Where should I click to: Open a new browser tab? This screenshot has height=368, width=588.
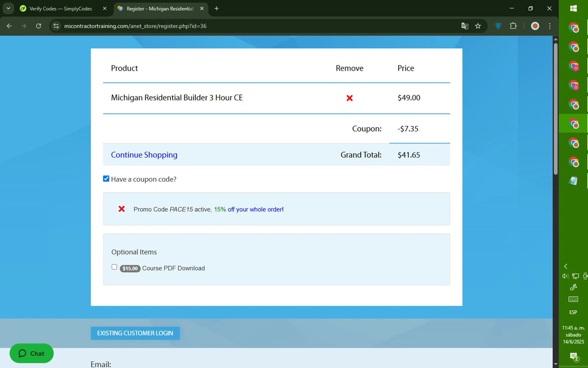[x=216, y=9]
